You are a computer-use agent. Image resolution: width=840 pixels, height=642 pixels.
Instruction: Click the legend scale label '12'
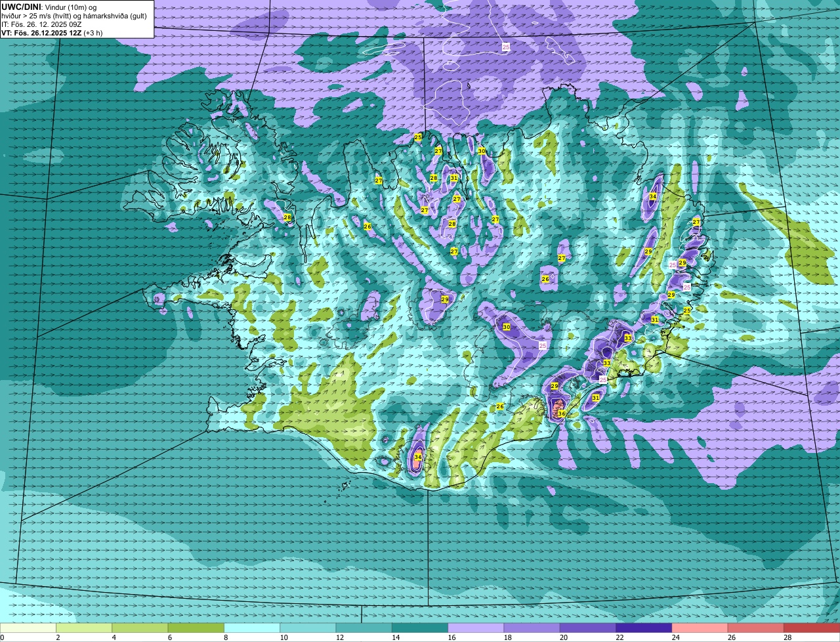340,637
